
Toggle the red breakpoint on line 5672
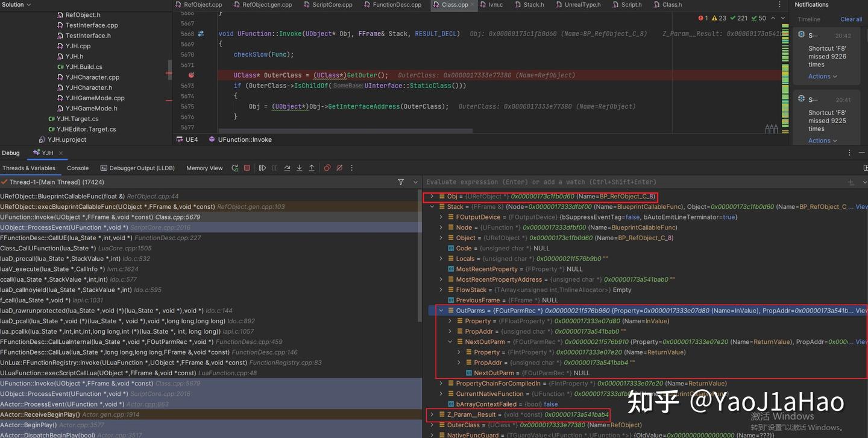(x=191, y=75)
